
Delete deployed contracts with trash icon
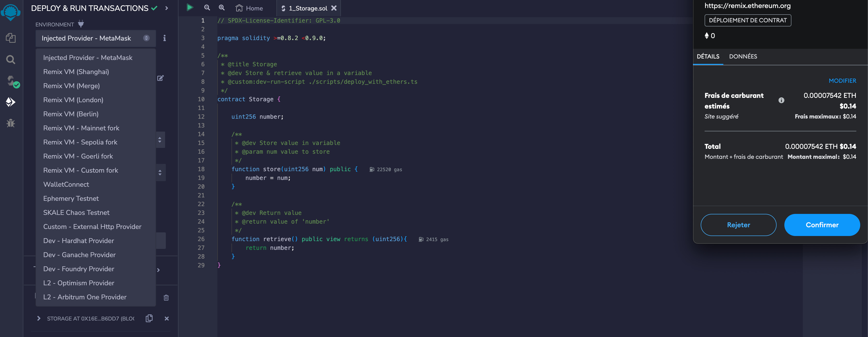(166, 298)
